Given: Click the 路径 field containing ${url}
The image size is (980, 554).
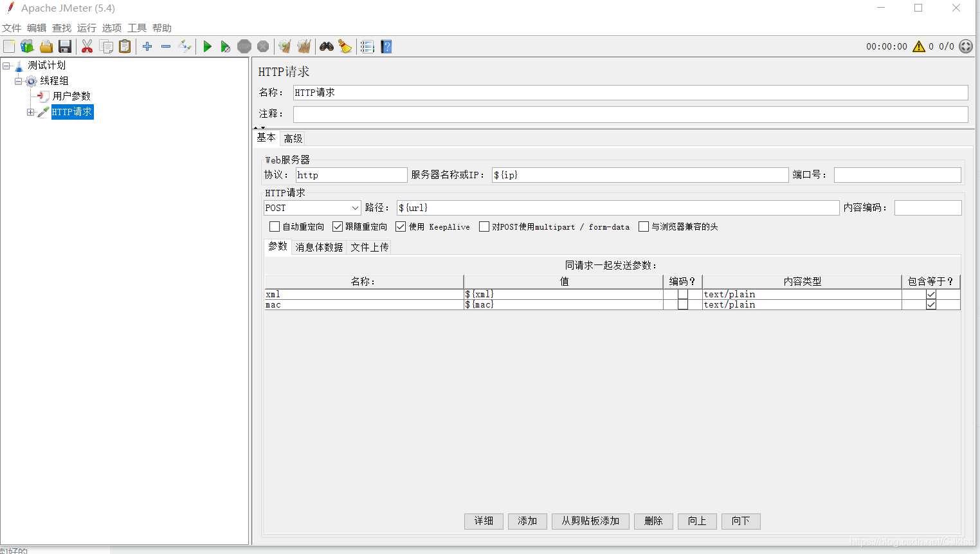Looking at the screenshot, I should tap(618, 208).
